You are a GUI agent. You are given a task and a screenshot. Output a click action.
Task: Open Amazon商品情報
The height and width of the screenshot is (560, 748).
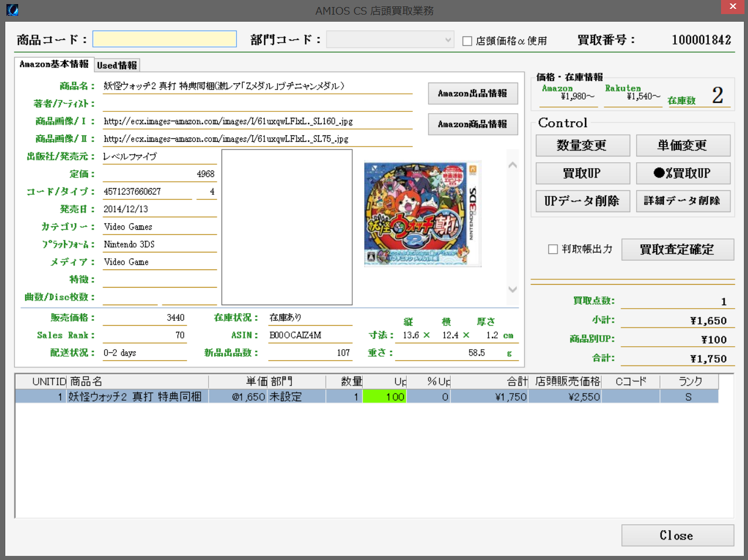(472, 124)
